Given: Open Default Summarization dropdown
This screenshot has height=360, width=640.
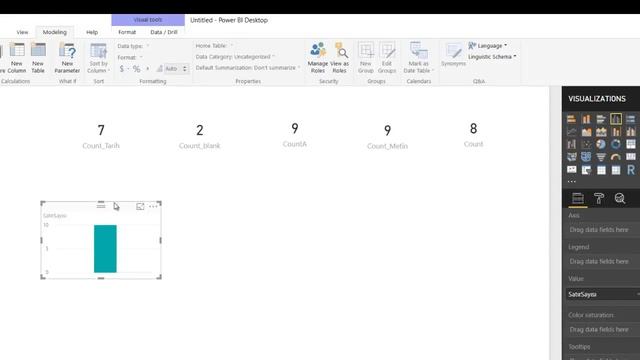Looking at the screenshot, I should pyautogui.click(x=248, y=68).
